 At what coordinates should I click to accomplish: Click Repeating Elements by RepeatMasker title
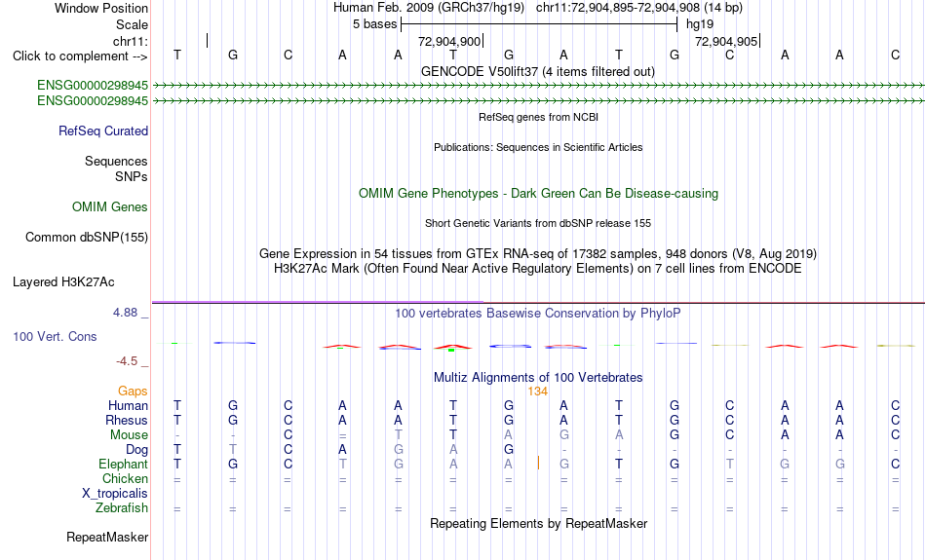click(x=539, y=524)
